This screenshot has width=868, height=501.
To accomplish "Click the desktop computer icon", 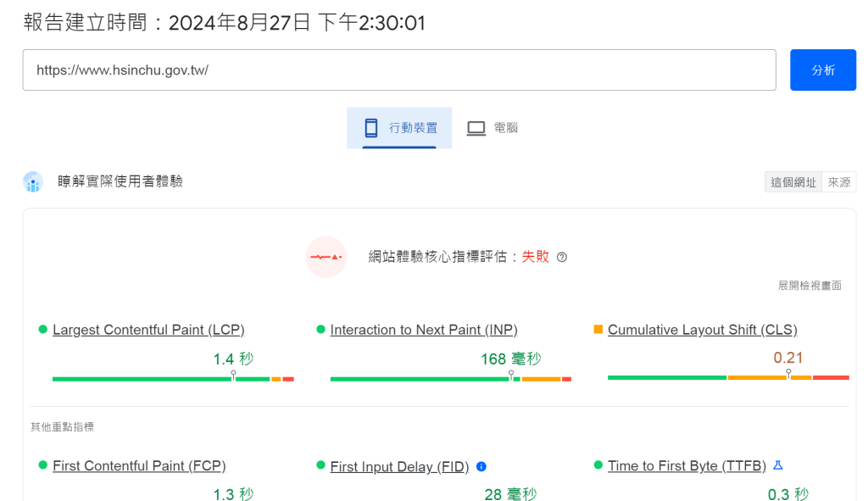I will click(476, 126).
